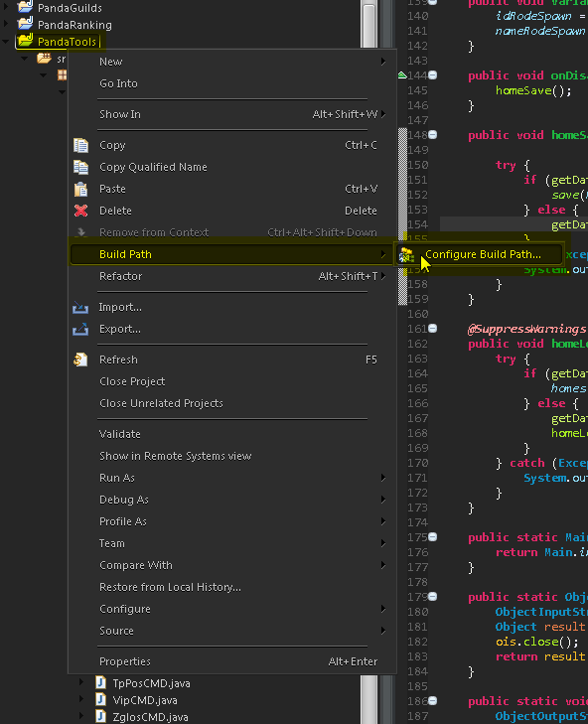Select Paste in the context menu
Viewport: 588px width, 724px height.
(232, 189)
